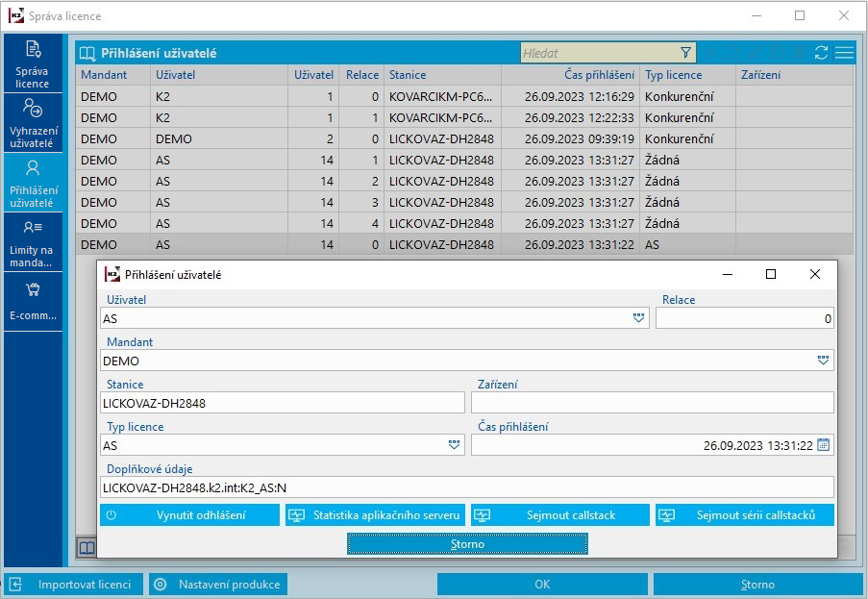Switch to Přihlášení uživatelé sidebar tab

(x=33, y=183)
